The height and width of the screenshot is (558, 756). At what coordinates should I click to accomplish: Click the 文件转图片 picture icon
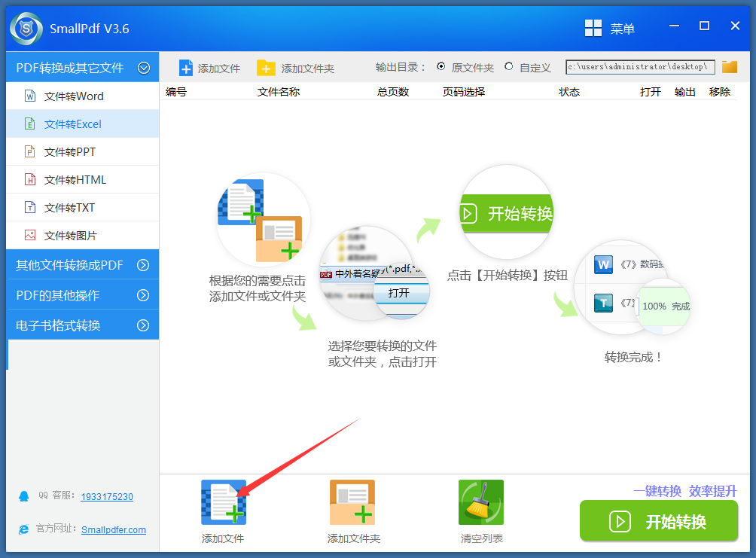click(x=30, y=236)
